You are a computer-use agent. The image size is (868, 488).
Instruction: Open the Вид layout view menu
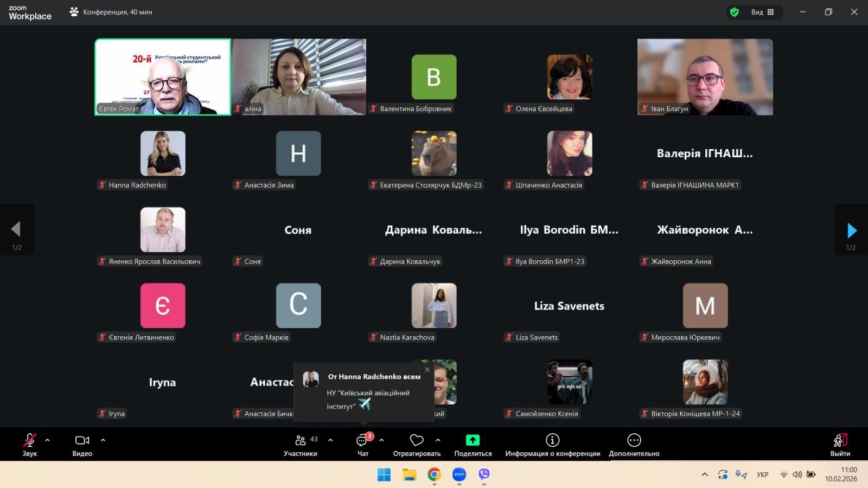(x=763, y=12)
